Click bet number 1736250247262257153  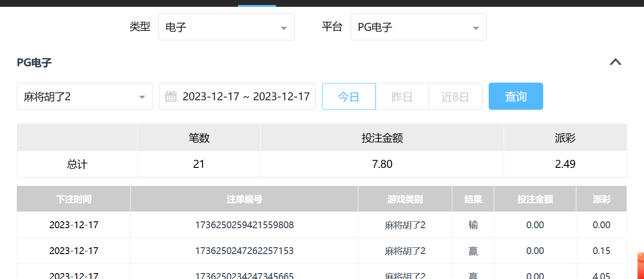(x=244, y=251)
